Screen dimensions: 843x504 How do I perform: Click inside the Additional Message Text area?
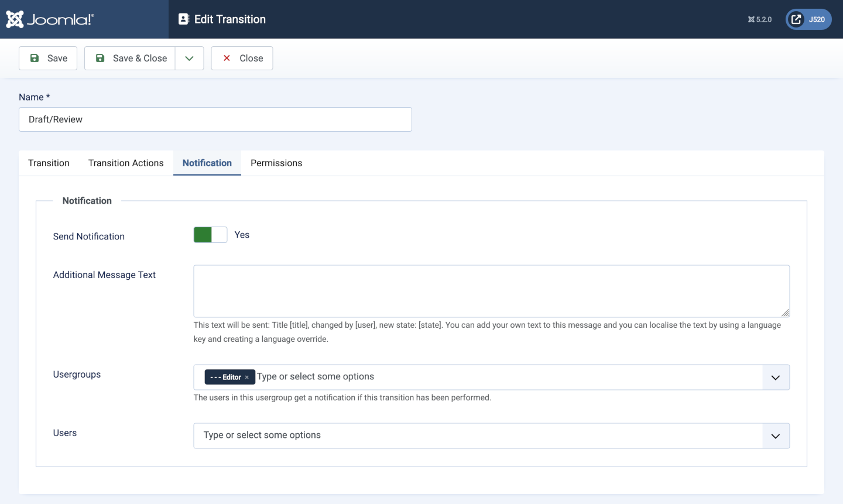click(x=492, y=290)
